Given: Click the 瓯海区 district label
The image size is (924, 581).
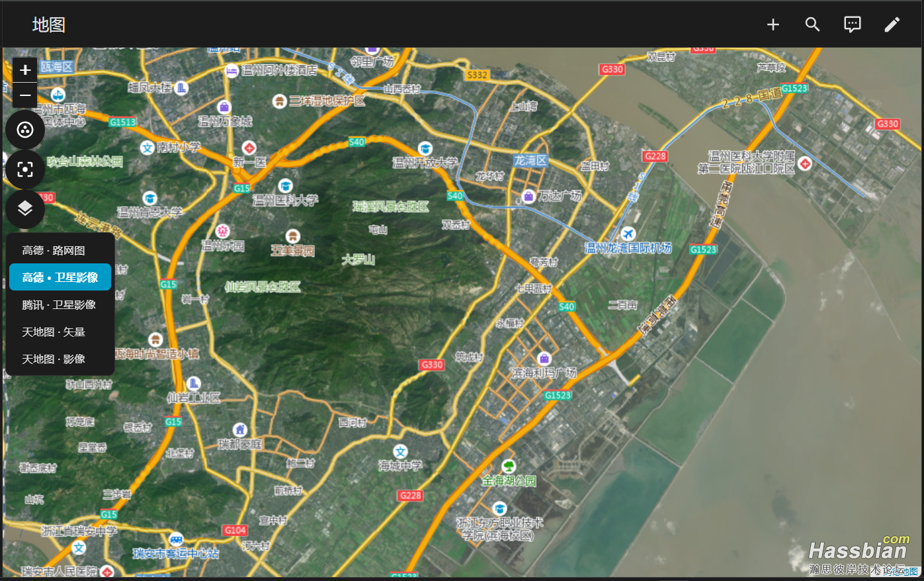Looking at the screenshot, I should [x=57, y=67].
